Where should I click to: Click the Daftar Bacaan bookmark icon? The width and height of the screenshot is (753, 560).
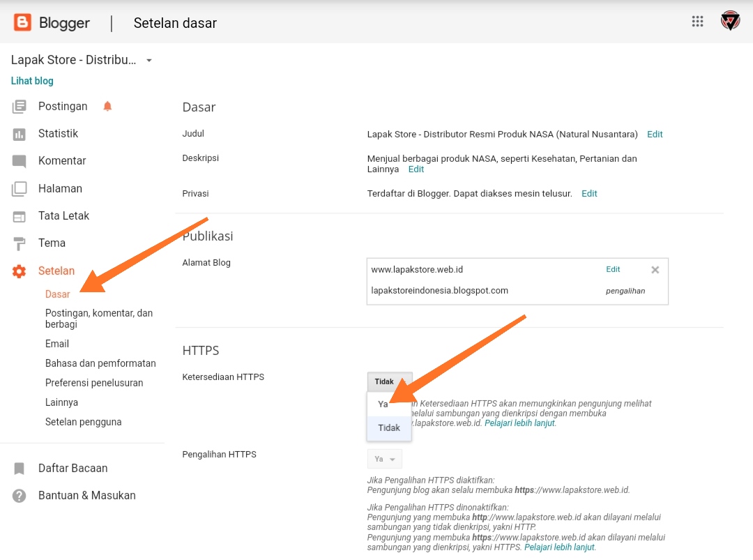click(x=20, y=468)
